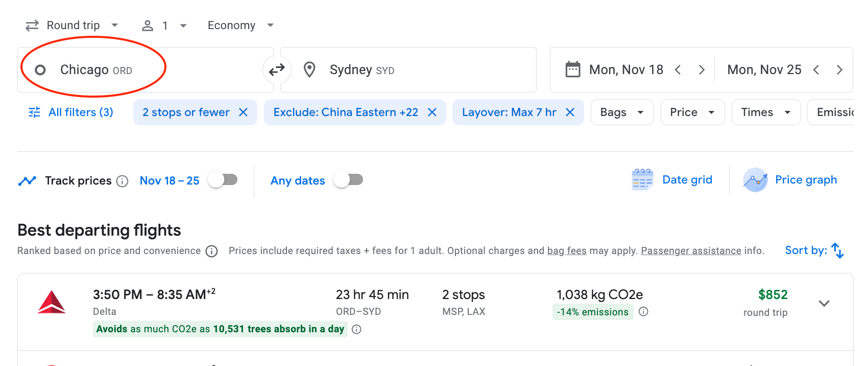This screenshot has height=366, width=868.
Task: Click the Sort by label
Action: point(806,250)
